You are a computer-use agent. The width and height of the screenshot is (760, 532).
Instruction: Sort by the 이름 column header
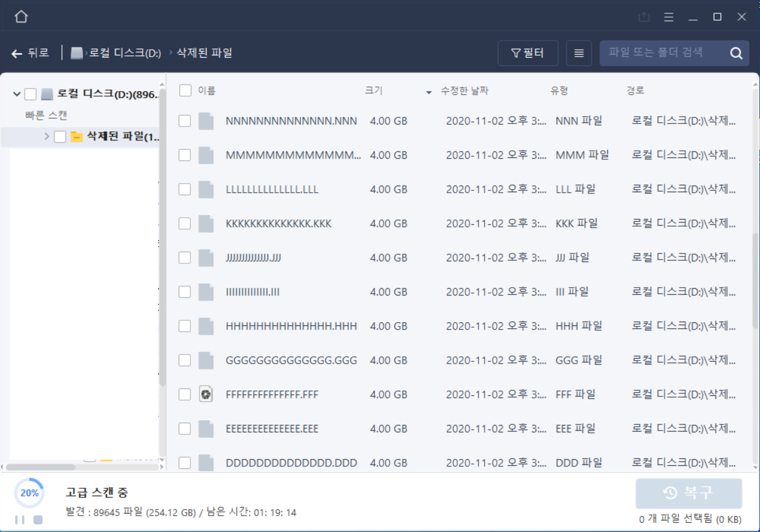click(x=207, y=91)
